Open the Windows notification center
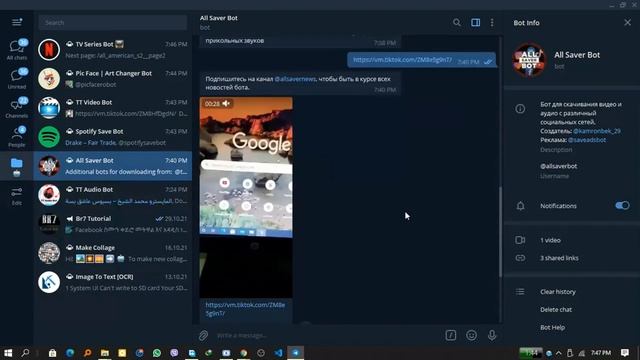640x360 pixels. pos(625,353)
